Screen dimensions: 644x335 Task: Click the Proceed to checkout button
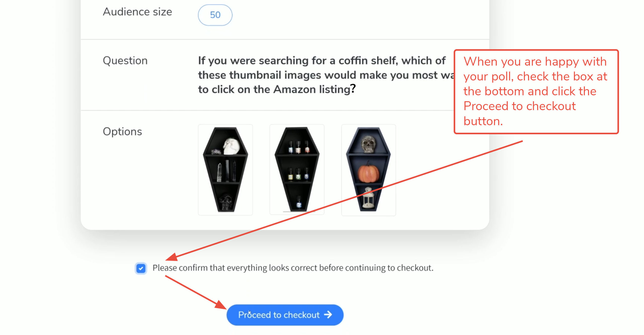285,315
